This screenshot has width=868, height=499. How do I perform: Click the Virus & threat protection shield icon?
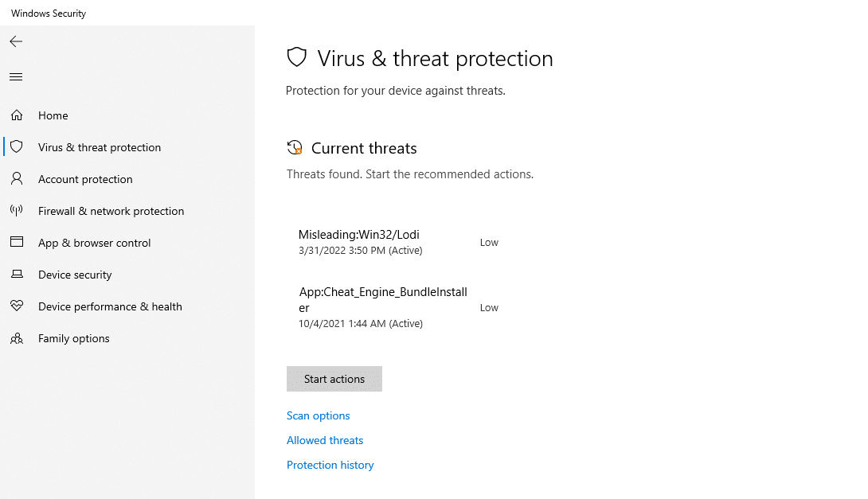click(x=17, y=146)
